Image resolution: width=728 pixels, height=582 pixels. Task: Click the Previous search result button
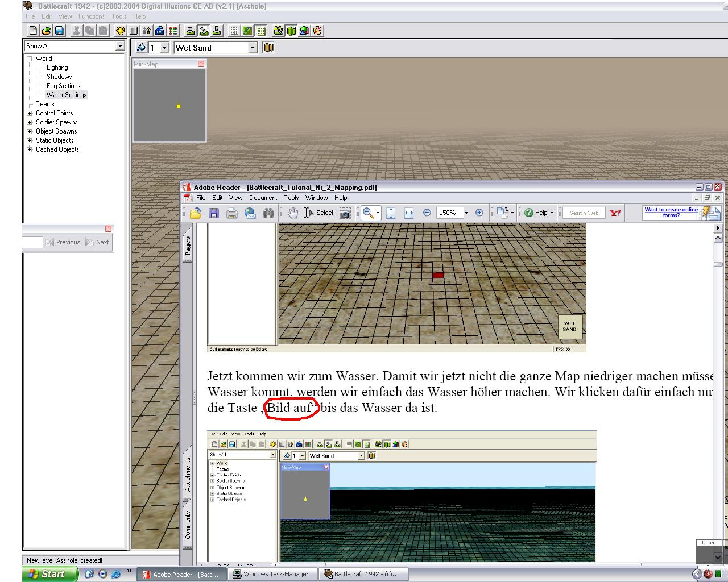[x=63, y=242]
